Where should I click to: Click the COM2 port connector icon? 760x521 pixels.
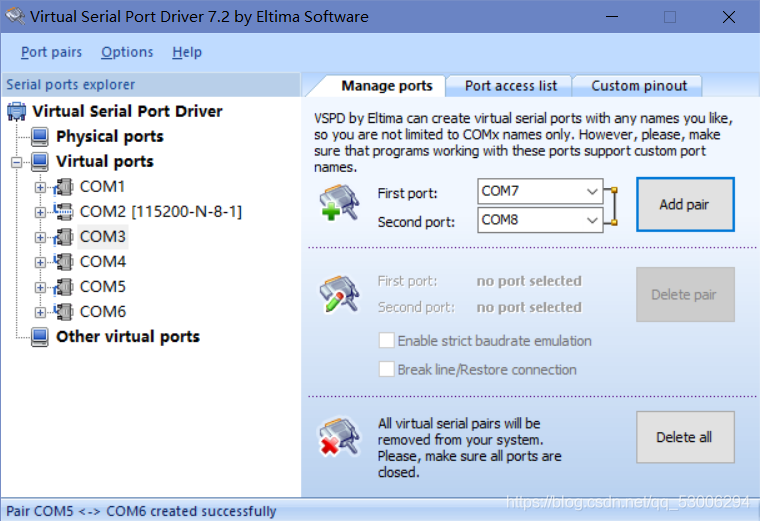[x=63, y=212]
